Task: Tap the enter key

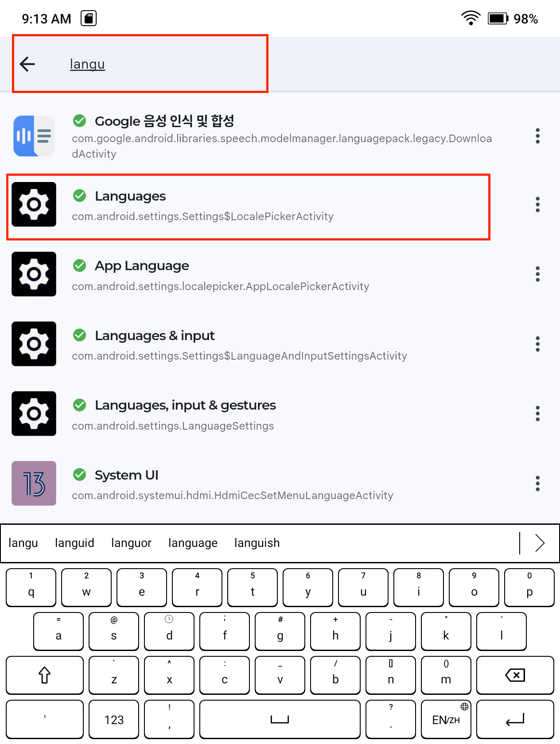Action: click(x=515, y=719)
